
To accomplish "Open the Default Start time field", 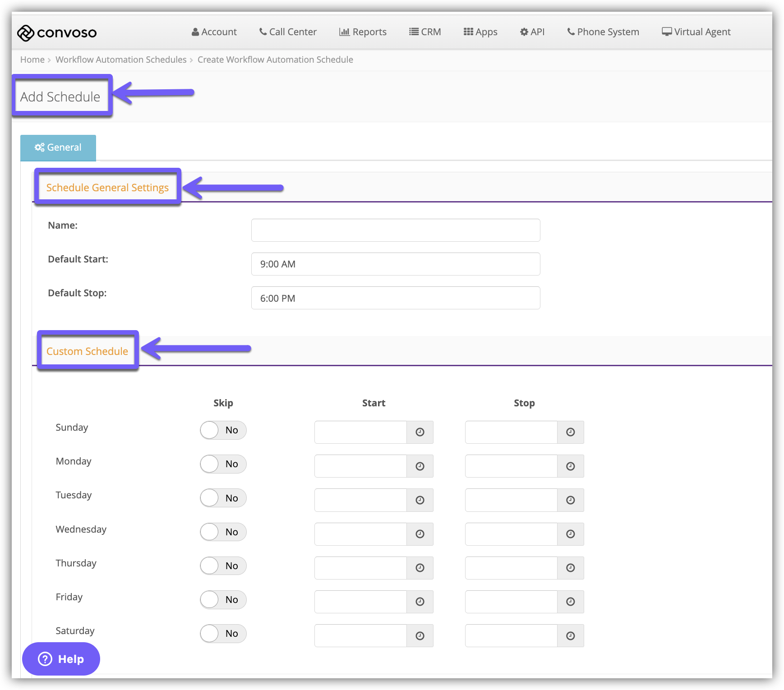I will point(395,264).
